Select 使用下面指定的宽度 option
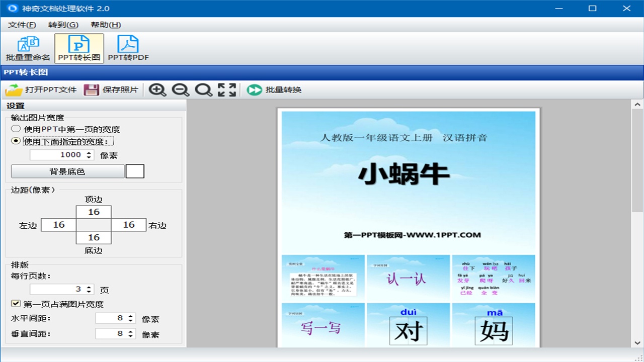This screenshot has height=362, width=644. coord(15,141)
